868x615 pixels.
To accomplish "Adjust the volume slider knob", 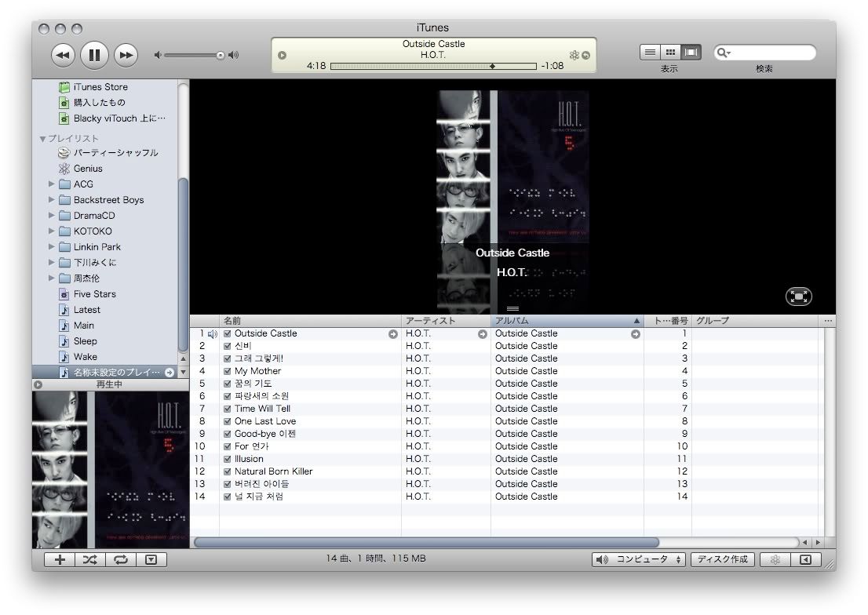I will point(221,56).
